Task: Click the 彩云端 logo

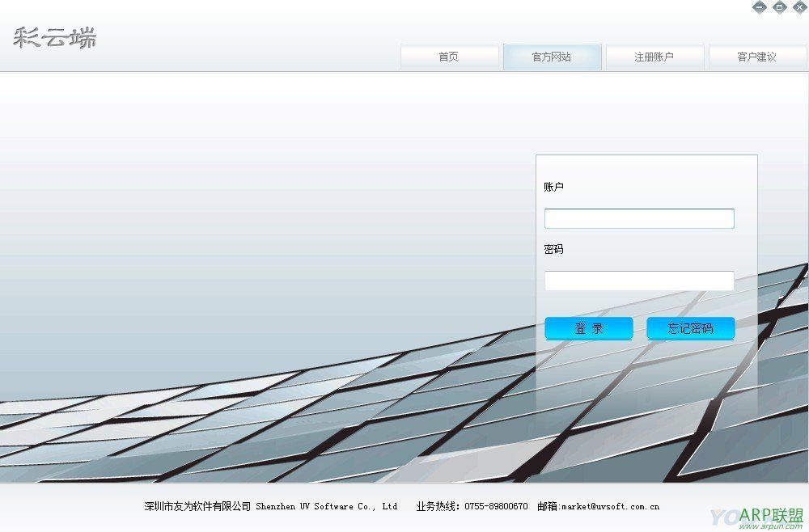Action: click(x=54, y=37)
